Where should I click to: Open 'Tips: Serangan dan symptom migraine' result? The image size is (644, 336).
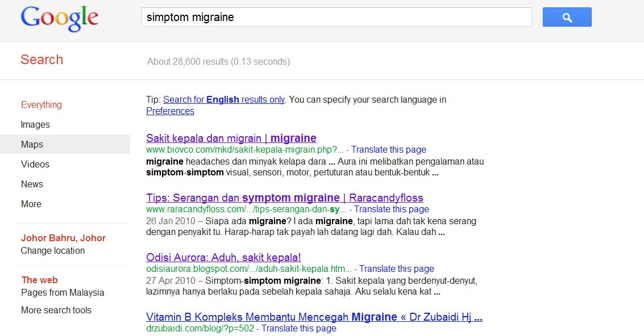coord(285,198)
